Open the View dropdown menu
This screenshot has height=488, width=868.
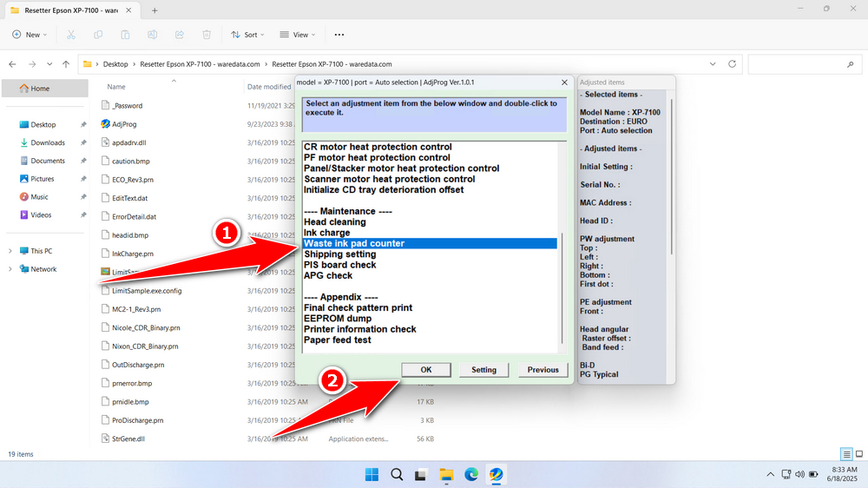click(298, 35)
